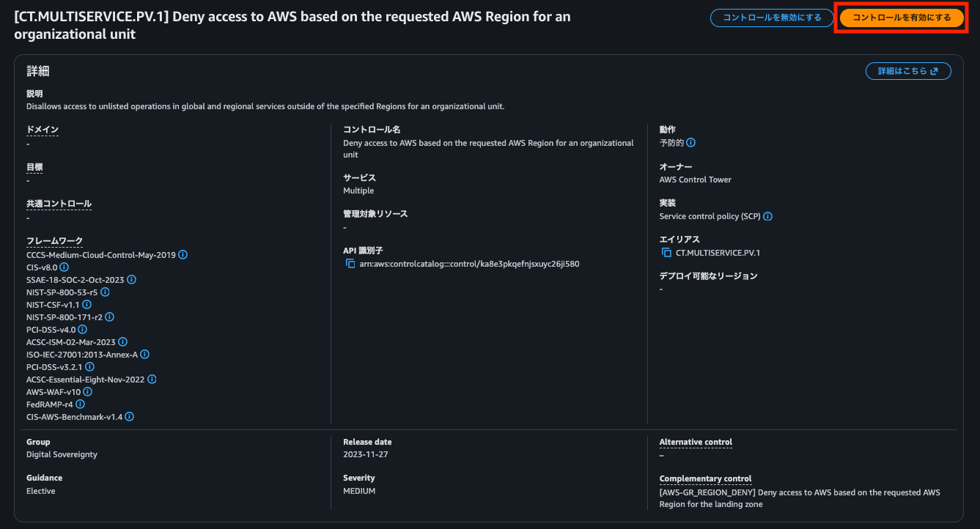Open info for Service control policy (SCP)
Image resolution: width=980 pixels, height=529 pixels.
(768, 217)
